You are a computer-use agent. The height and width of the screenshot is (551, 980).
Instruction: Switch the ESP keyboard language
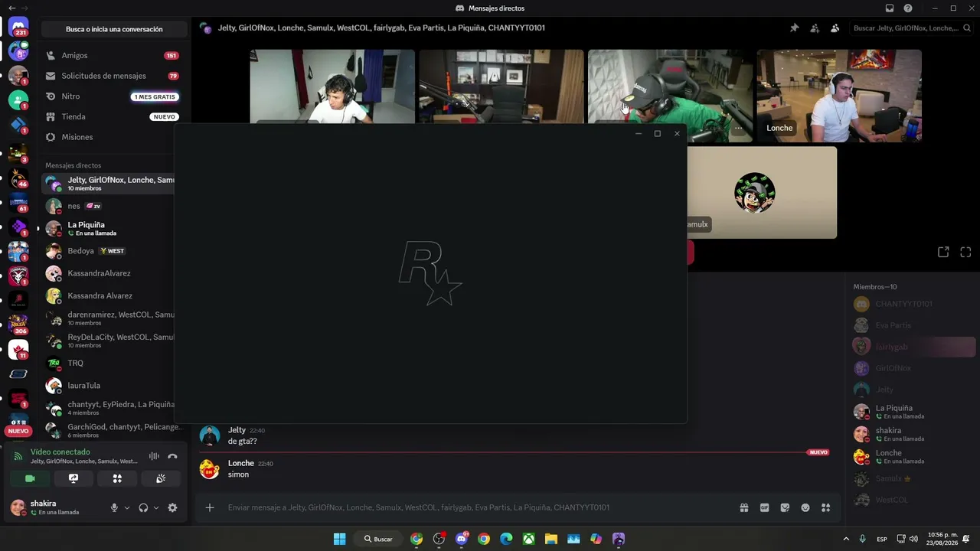pyautogui.click(x=882, y=539)
